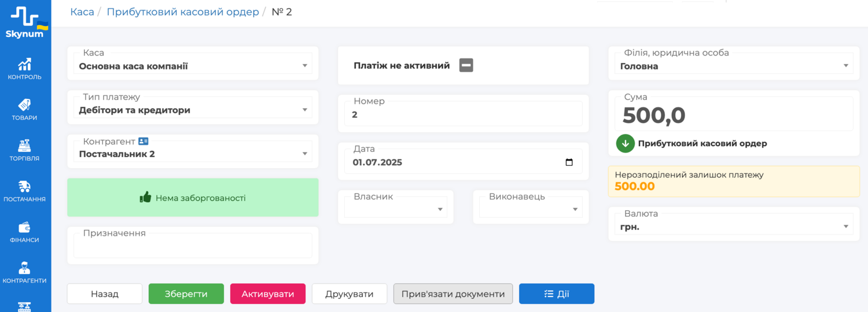Image resolution: width=868 pixels, height=312 pixels.
Task: Open the Тип платежу dropdown
Action: (x=193, y=110)
